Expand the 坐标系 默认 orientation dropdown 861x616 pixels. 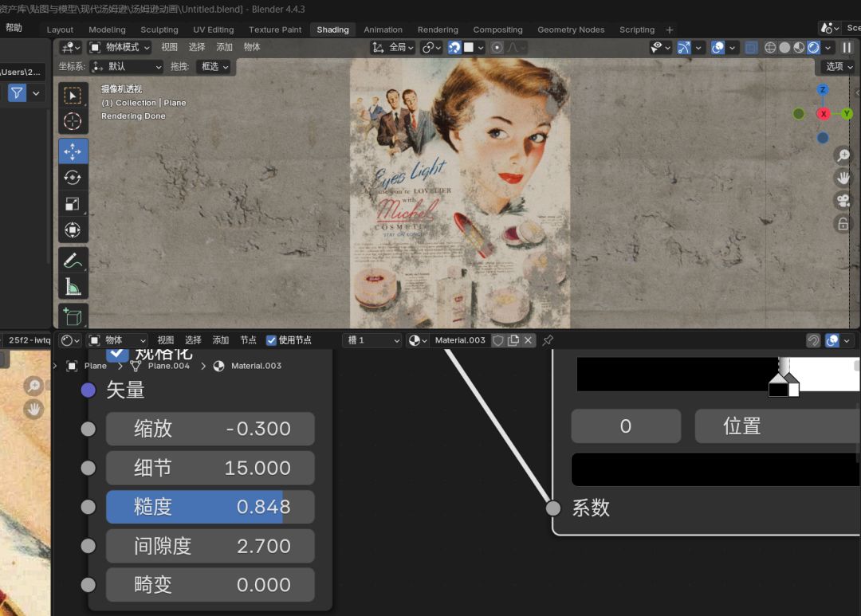click(x=127, y=67)
